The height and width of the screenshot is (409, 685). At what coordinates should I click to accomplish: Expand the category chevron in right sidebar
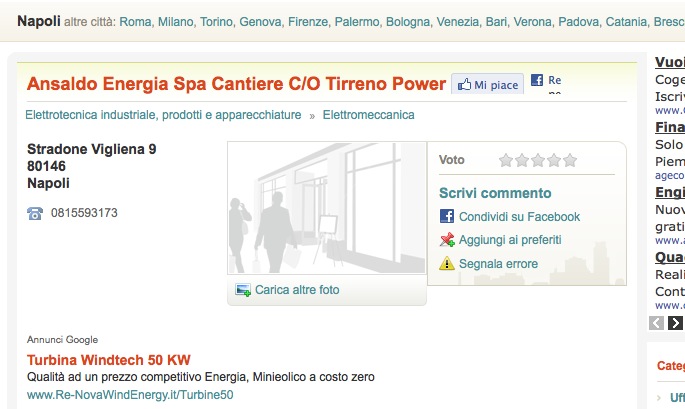[659, 398]
